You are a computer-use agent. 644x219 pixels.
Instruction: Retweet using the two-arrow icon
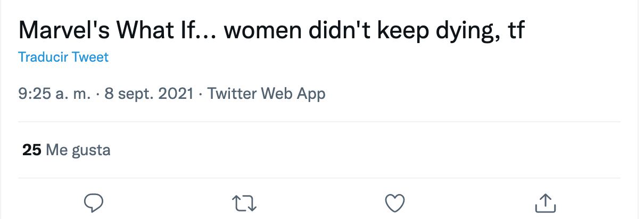pos(244,203)
